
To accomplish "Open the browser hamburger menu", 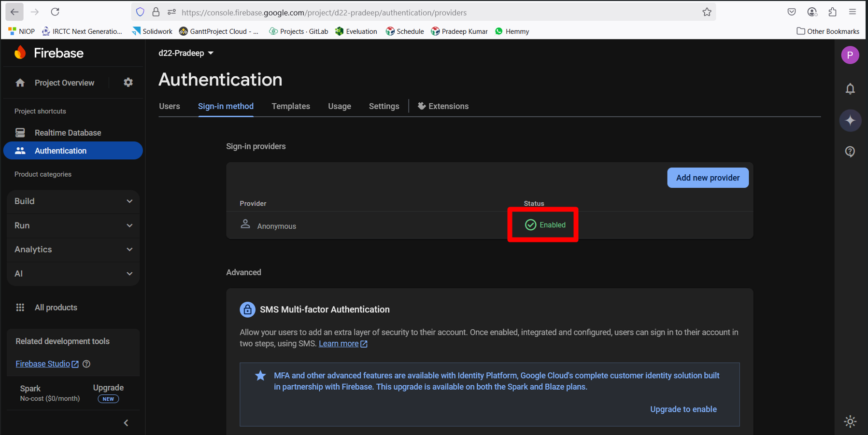I will (x=853, y=12).
